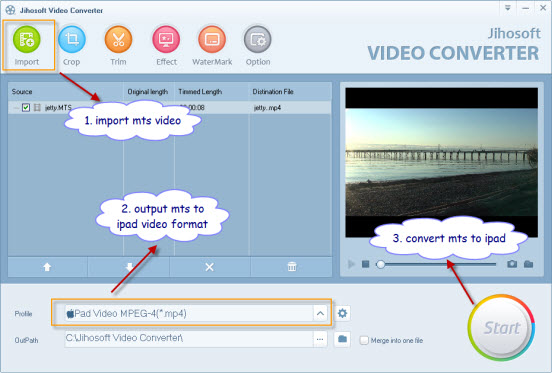Click the Import video icon
Viewport: 552px width, 373px height.
pyautogui.click(x=27, y=39)
